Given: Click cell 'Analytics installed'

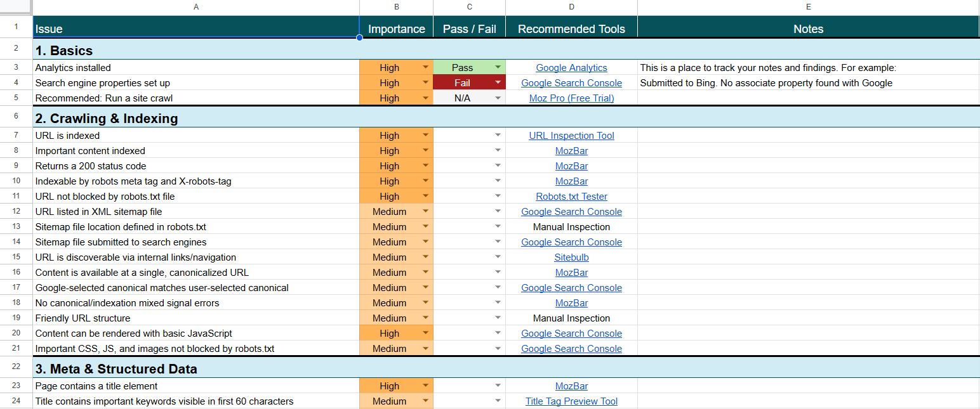Looking at the screenshot, I should click(195, 67).
